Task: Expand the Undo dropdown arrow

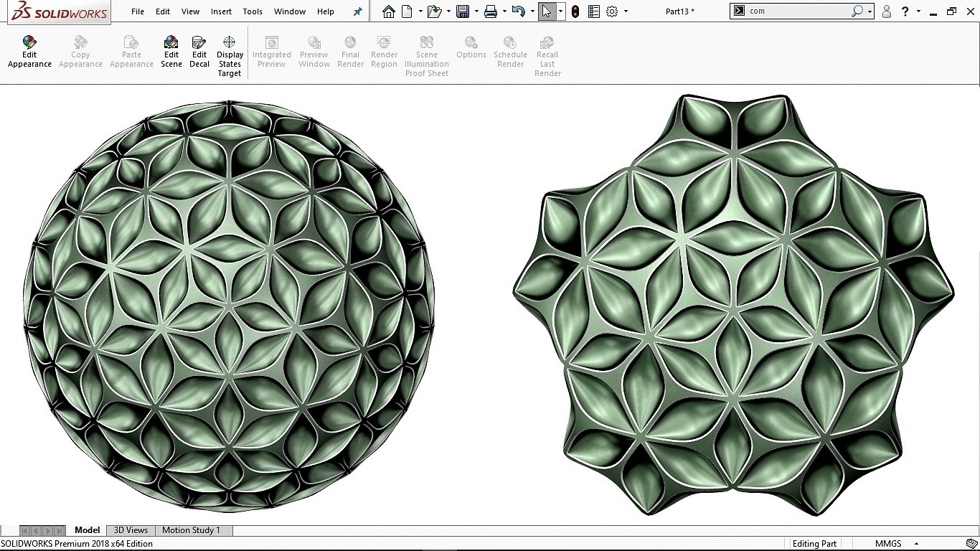Action: tap(532, 11)
